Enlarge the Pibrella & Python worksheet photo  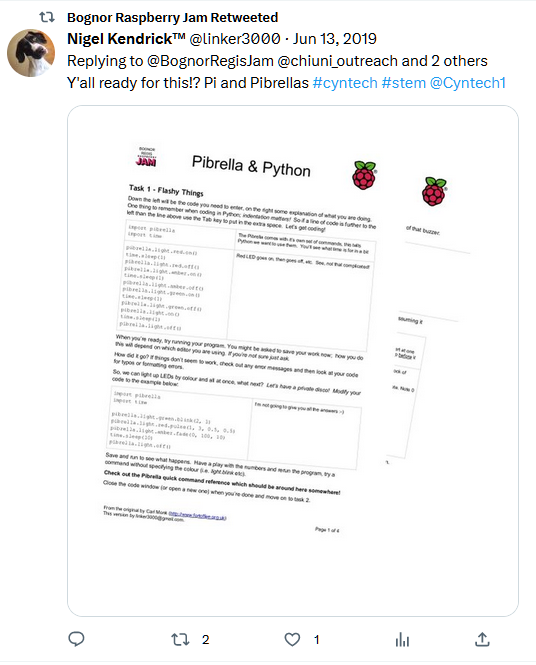[x=293, y=360]
